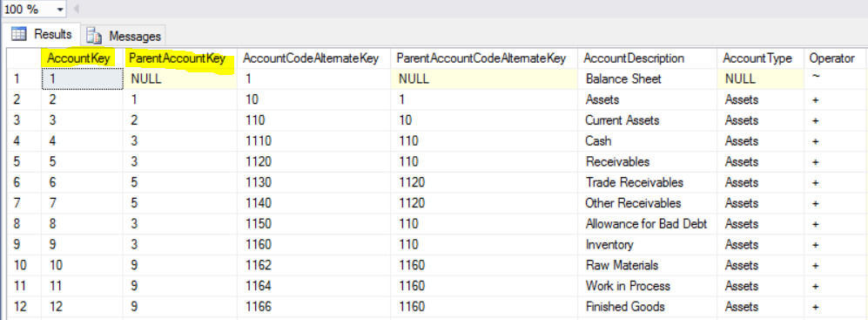The width and height of the screenshot is (868, 320).
Task: Click the AccountType cell in the Cash row
Action: (x=761, y=141)
